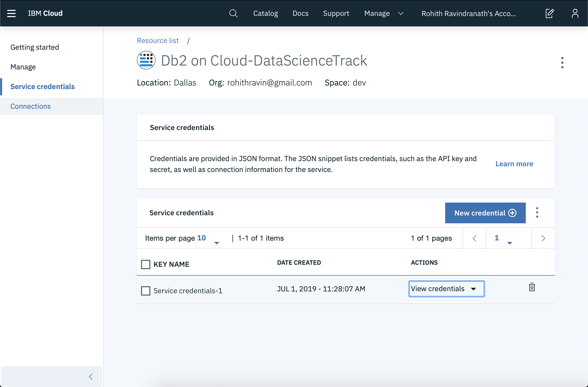Expand the Manage menu in header
This screenshot has width=588, height=387.
pyautogui.click(x=384, y=13)
